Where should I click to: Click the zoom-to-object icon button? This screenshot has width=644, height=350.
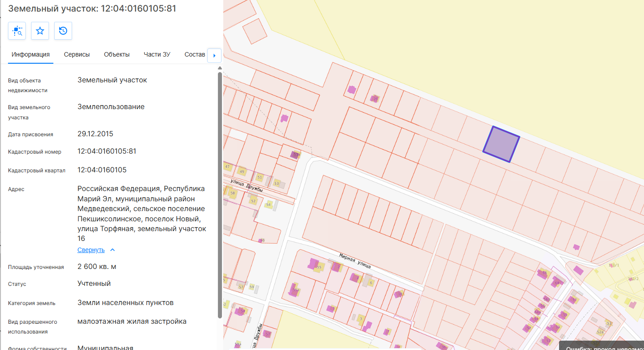click(x=17, y=31)
